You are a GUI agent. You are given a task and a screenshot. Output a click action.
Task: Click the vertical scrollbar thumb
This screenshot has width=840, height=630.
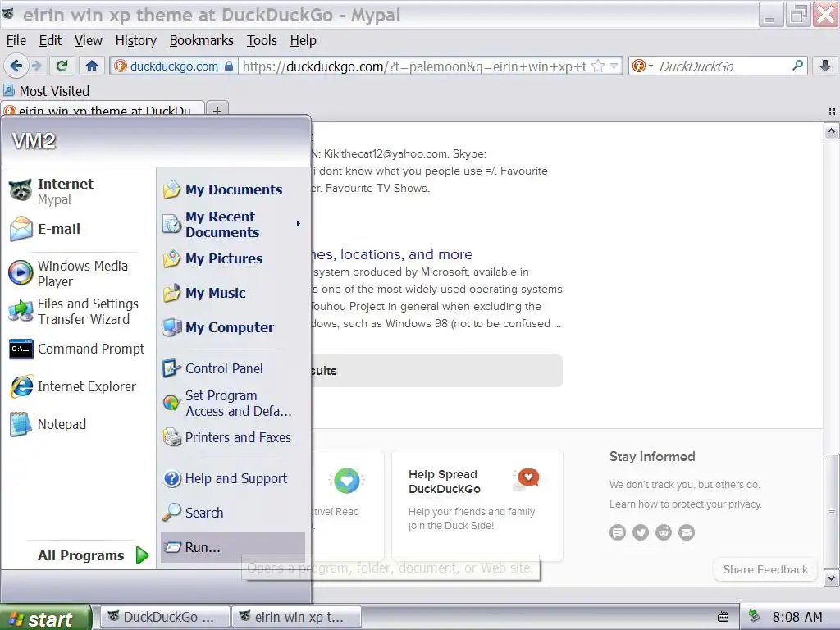pos(831,511)
